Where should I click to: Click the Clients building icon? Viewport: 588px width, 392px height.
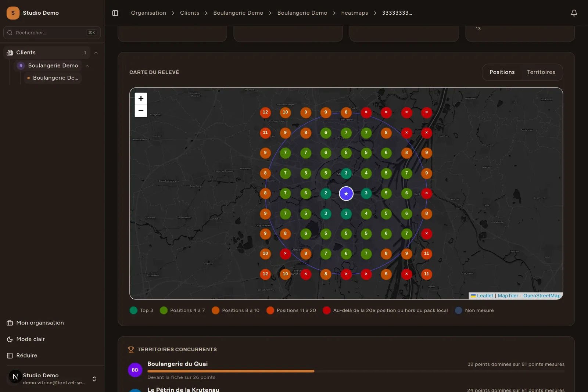(x=10, y=53)
